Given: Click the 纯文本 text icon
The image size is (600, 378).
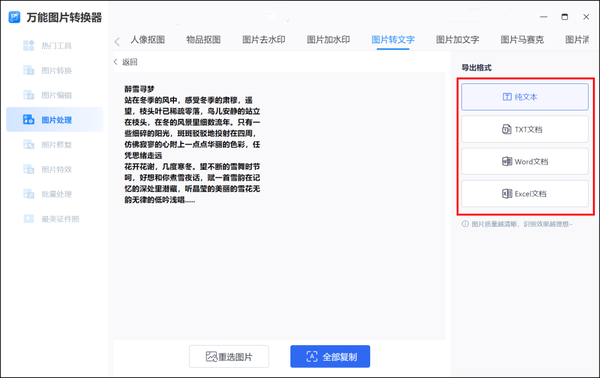Looking at the screenshot, I should [x=507, y=97].
